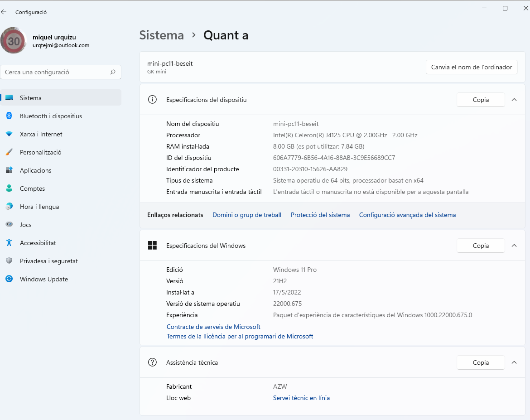This screenshot has height=420, width=530.
Task: Click the info icon beside Especificacions del dispositiu
Action: coord(153,100)
